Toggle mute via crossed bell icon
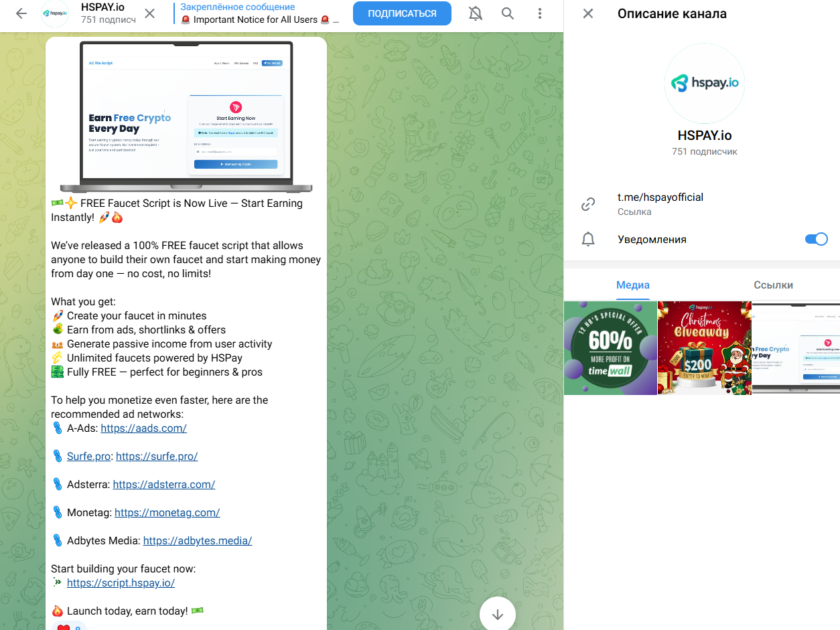 coord(476,13)
